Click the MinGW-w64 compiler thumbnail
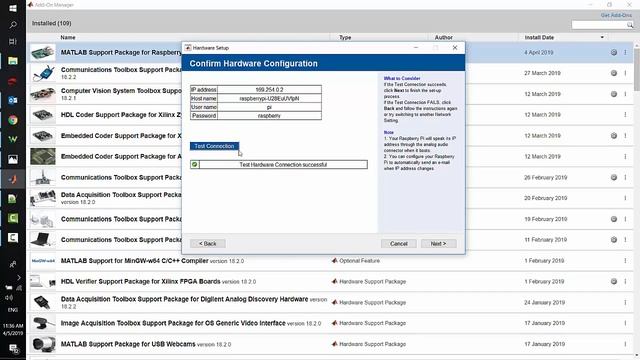The image size is (640, 360). [x=43, y=261]
